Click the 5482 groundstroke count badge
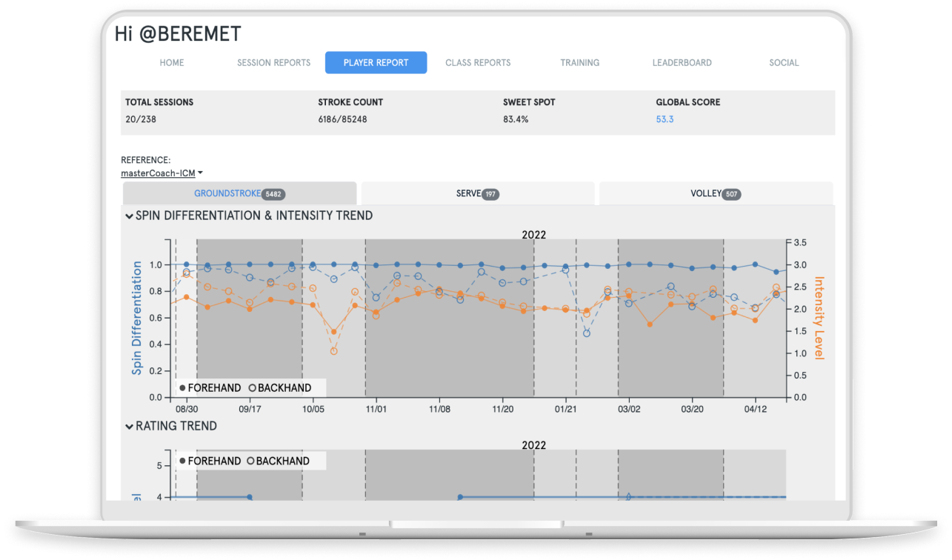The width and height of the screenshot is (952, 560). pyautogui.click(x=273, y=194)
